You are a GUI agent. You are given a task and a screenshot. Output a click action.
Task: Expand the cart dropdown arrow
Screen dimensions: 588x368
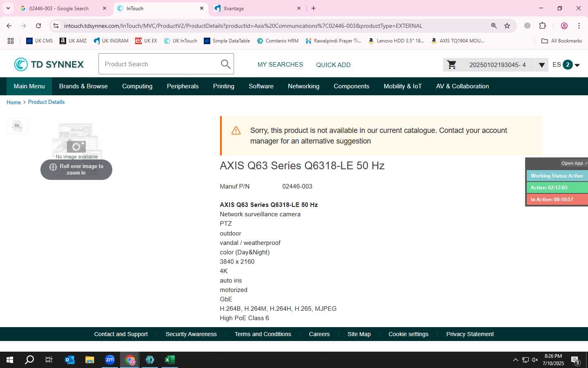pyautogui.click(x=541, y=65)
